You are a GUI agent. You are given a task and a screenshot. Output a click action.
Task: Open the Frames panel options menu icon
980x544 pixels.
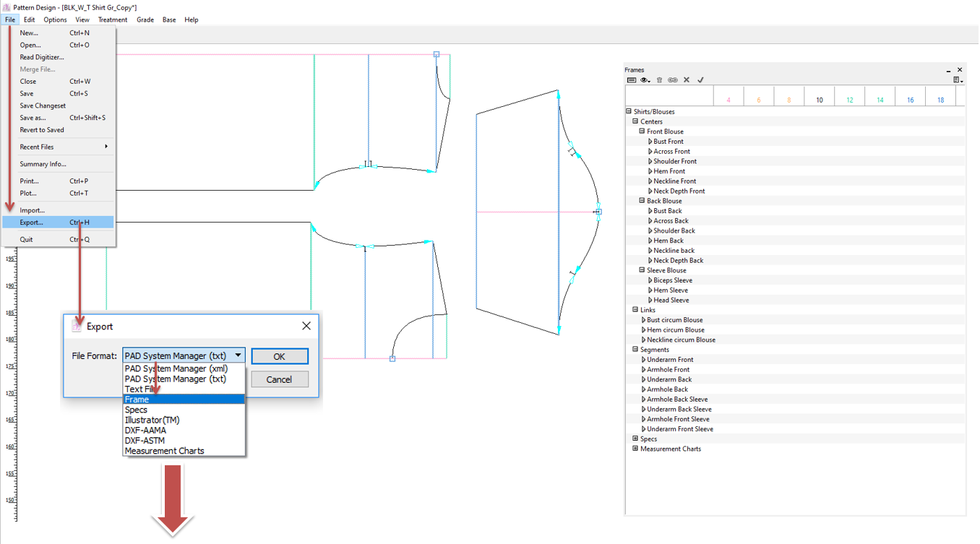[958, 80]
